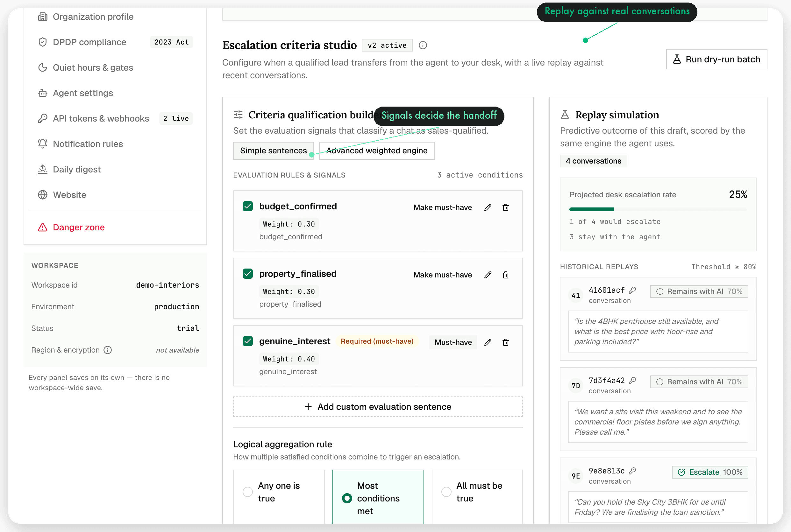Edit the budget_confirmed rule with pencil icon
791x532 pixels.
pos(488,207)
